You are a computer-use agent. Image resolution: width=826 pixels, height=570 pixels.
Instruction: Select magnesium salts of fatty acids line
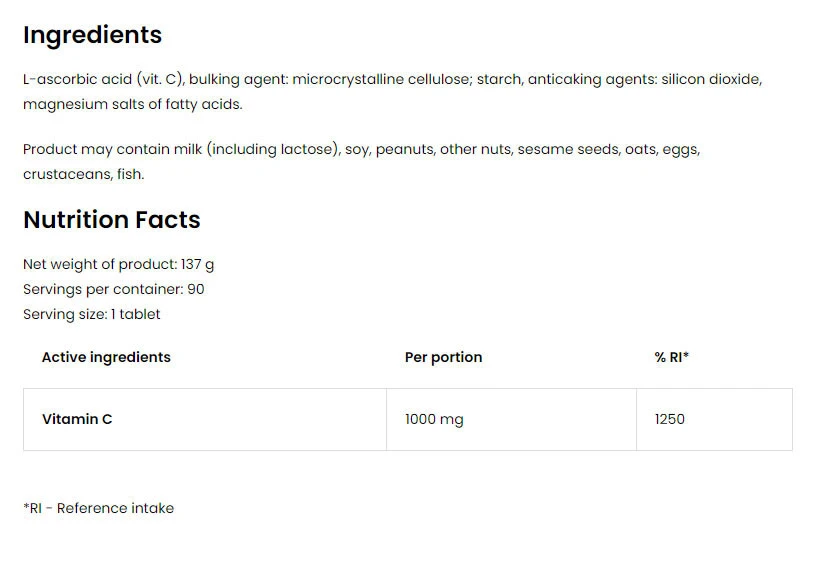(132, 104)
